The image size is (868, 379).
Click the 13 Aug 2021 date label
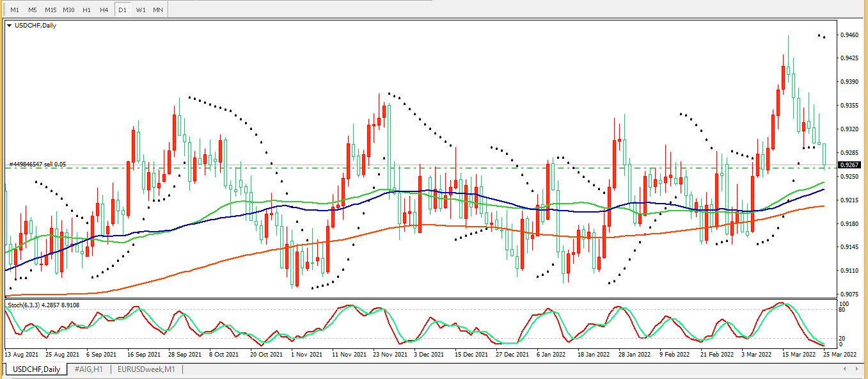(22, 353)
